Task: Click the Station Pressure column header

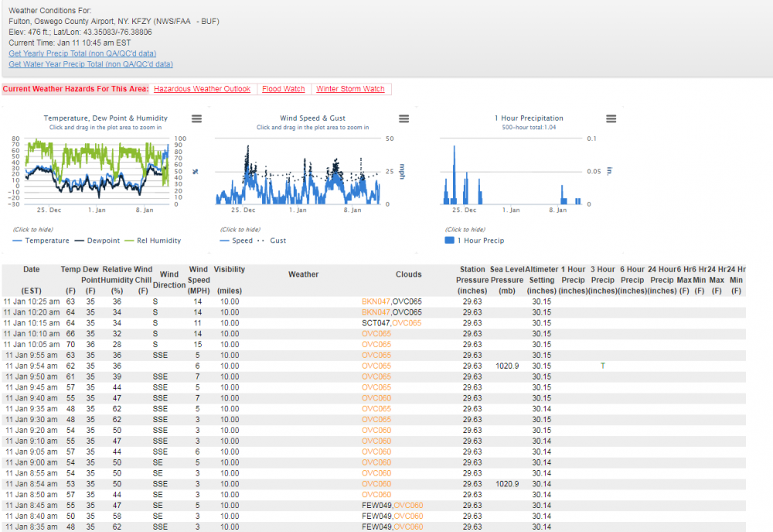Action: [472, 280]
